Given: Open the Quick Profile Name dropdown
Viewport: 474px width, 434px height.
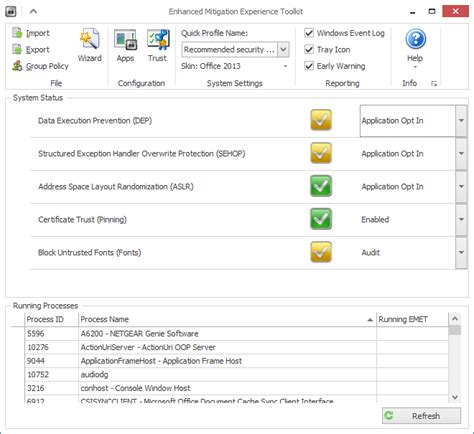Looking at the screenshot, I should (283, 50).
